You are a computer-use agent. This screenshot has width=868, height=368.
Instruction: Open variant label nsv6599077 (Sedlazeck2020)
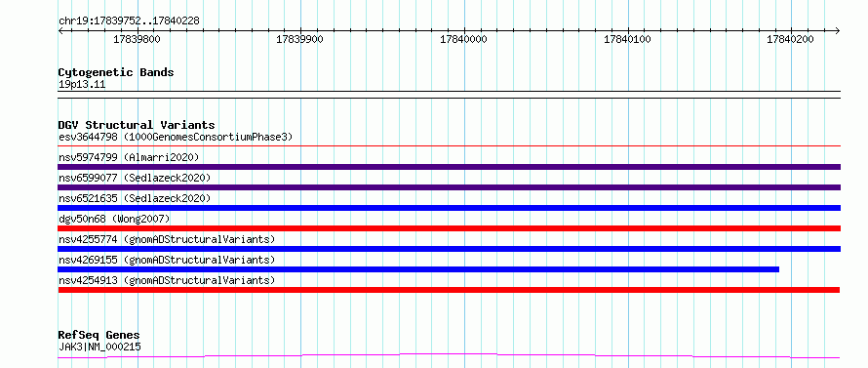pos(135,178)
